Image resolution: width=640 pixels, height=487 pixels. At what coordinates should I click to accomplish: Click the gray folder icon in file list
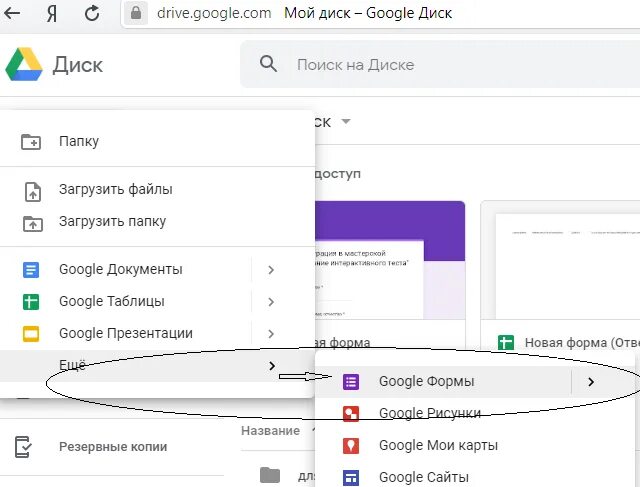pos(270,475)
